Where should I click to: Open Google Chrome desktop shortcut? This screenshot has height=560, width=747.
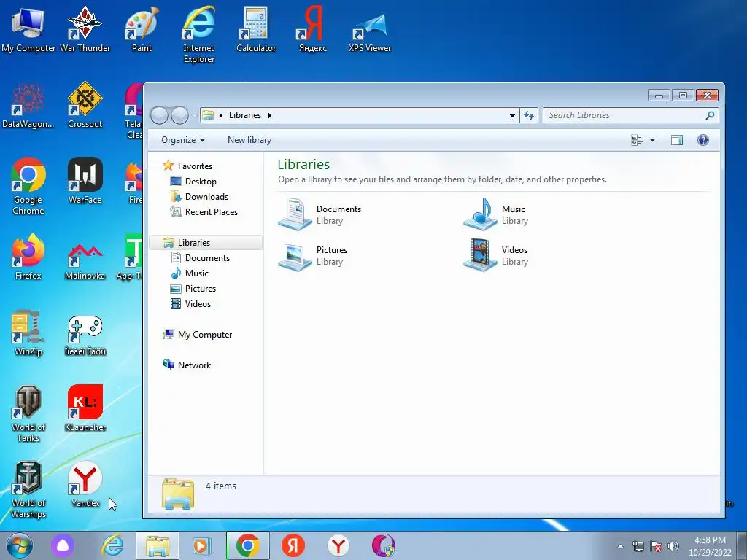(x=28, y=187)
